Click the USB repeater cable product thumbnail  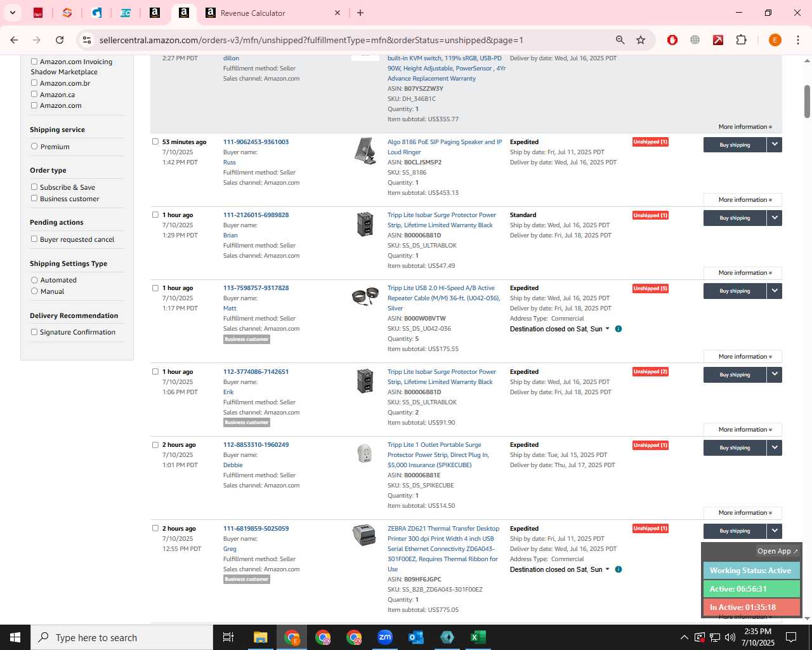click(365, 296)
